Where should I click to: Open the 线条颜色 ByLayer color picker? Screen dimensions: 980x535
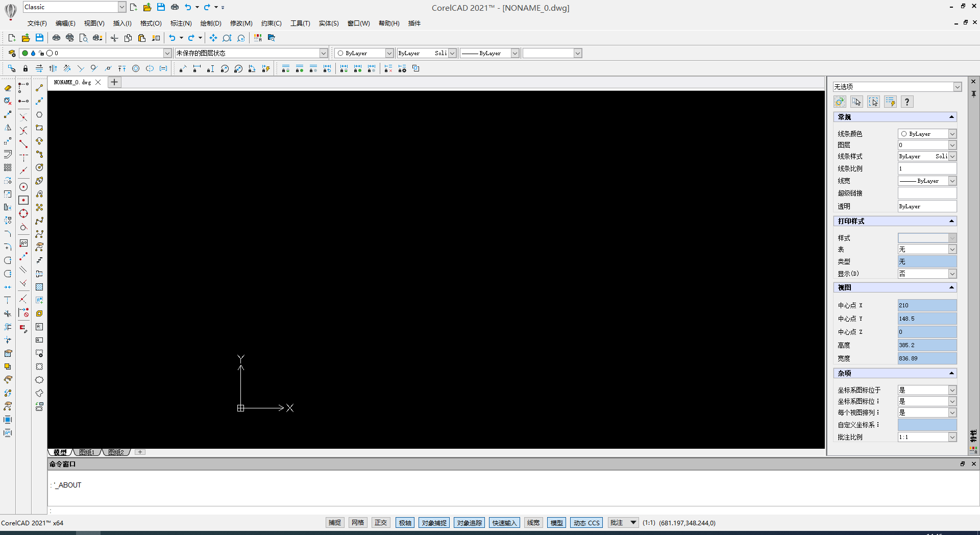(952, 134)
